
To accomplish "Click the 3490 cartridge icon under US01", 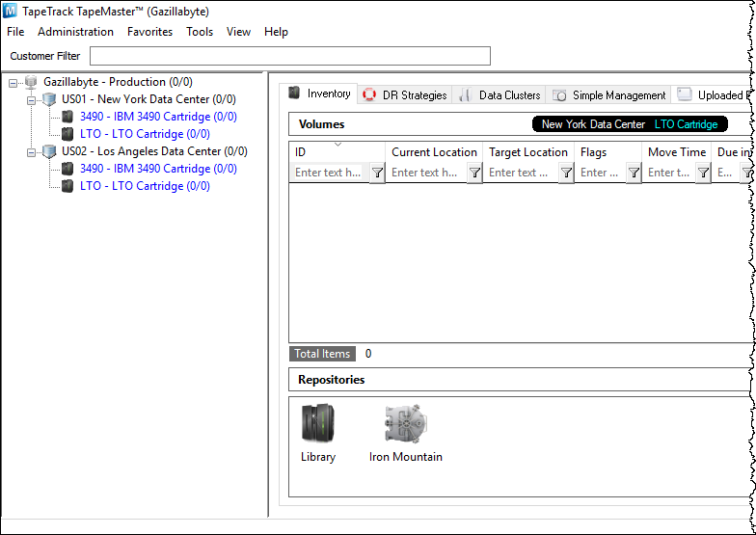I will pyautogui.click(x=67, y=117).
